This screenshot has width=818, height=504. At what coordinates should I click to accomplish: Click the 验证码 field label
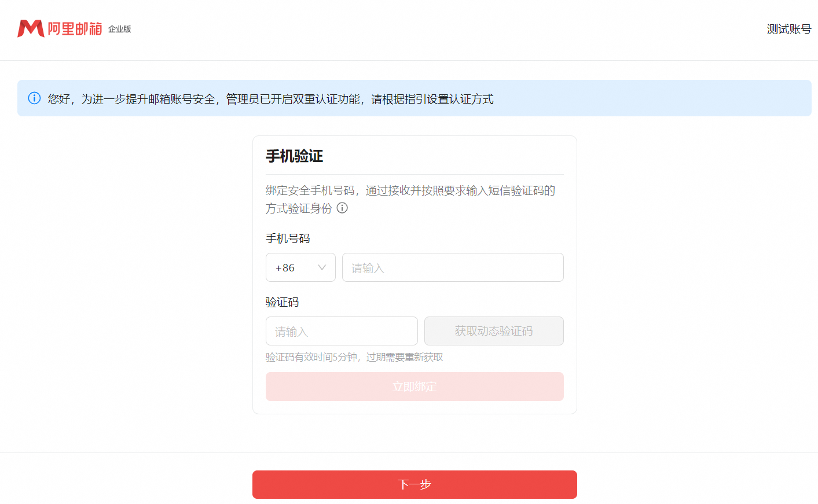[283, 302]
